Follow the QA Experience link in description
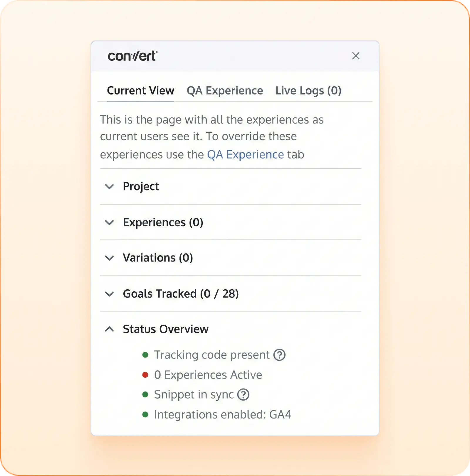 245,155
